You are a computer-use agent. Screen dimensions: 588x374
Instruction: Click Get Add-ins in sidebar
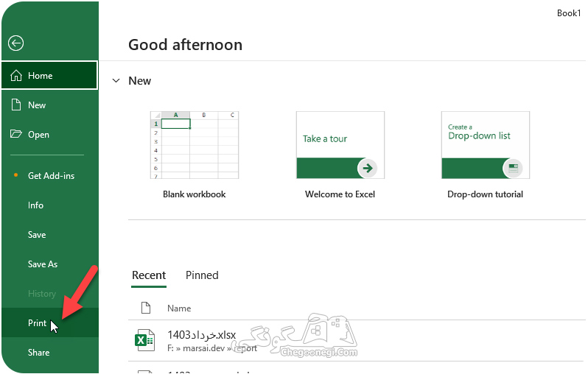(x=50, y=175)
